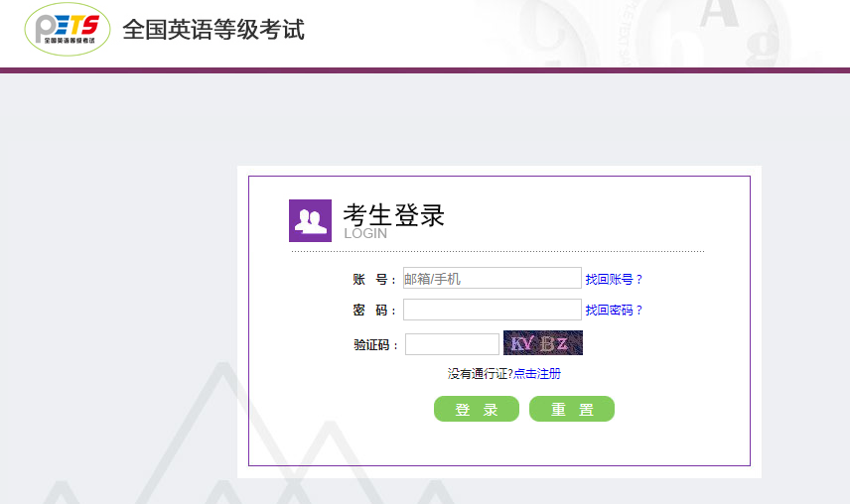Click the 账号 field label
This screenshot has width=850, height=504.
click(373, 280)
